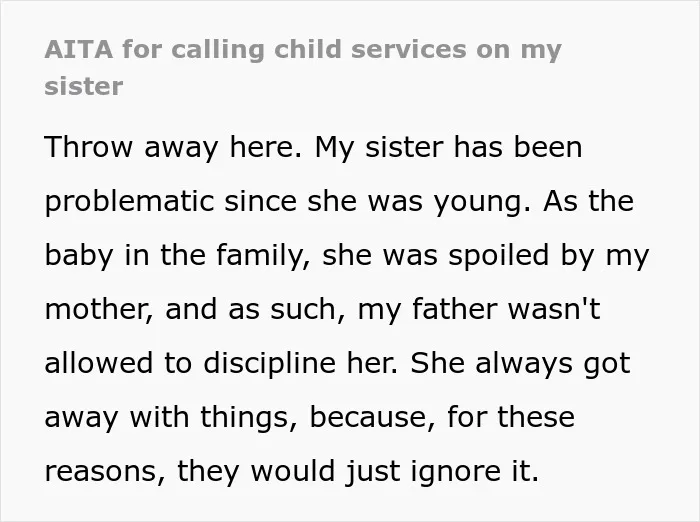Click the word 'mother,' starting the fourth line
The width and height of the screenshot is (700, 522).
[99, 310]
